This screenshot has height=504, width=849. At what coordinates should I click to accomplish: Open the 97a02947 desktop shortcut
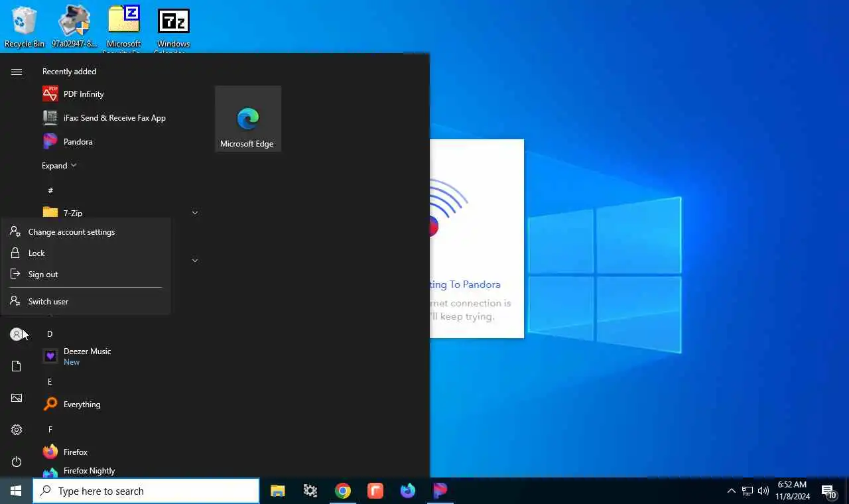click(74, 27)
